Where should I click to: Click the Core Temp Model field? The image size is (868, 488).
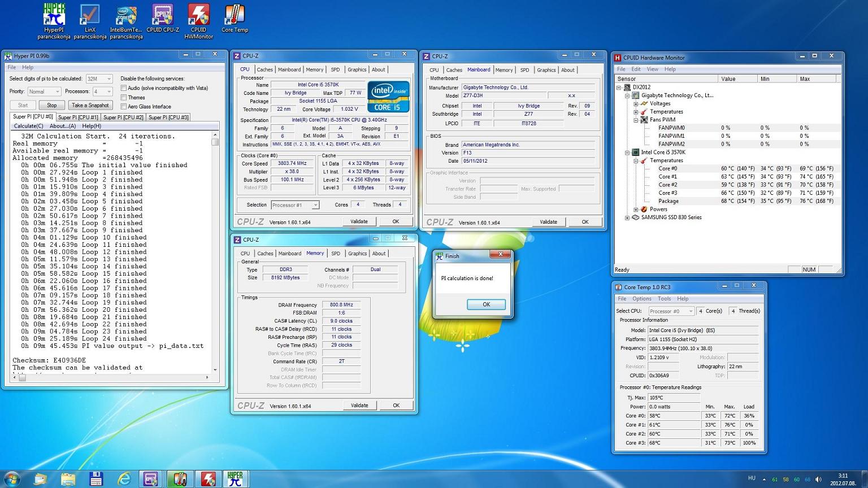click(702, 330)
